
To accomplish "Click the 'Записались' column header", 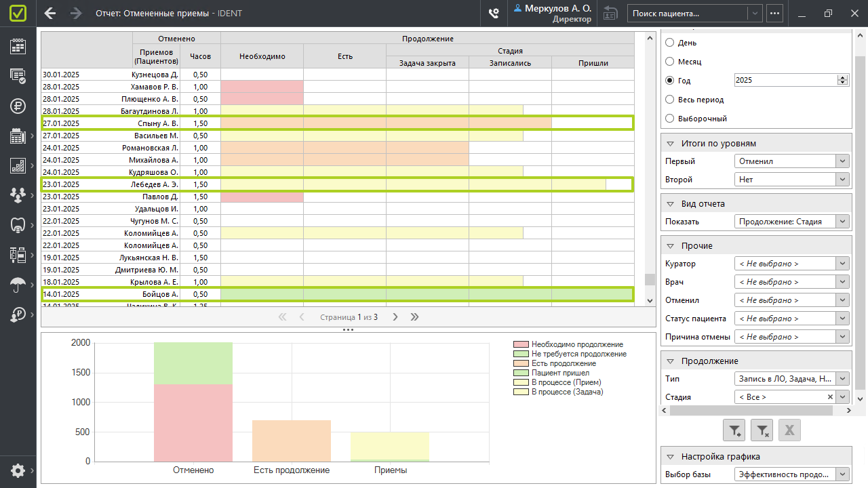I will (x=510, y=63).
